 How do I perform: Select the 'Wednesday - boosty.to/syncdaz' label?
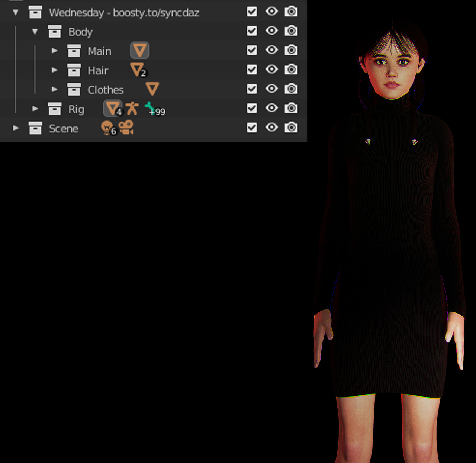pos(124,13)
